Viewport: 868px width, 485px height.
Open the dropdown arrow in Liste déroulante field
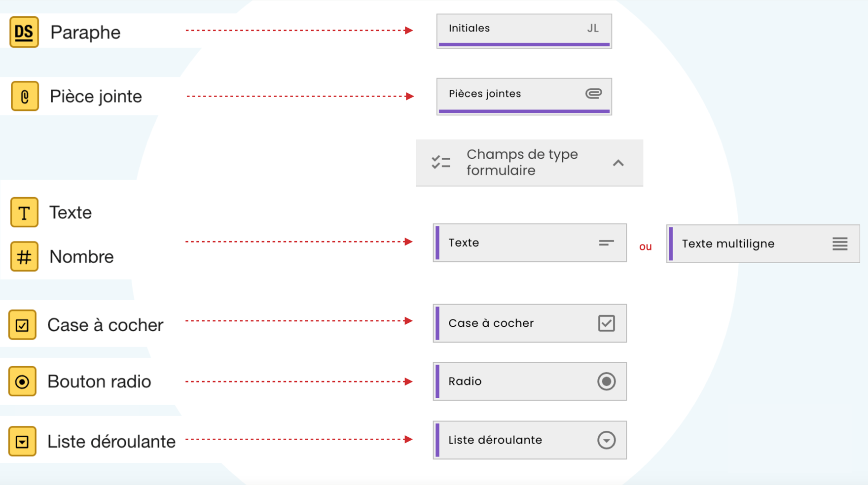pos(606,440)
